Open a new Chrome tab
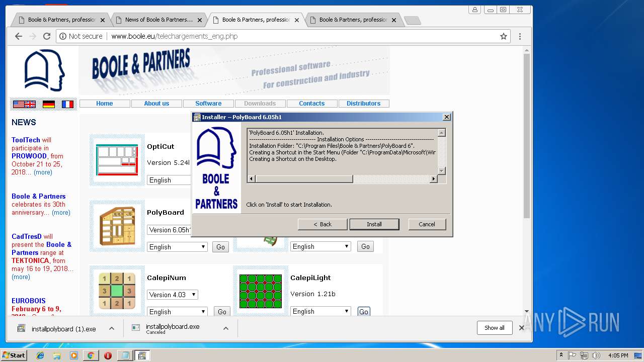644x362 pixels. 413,21
